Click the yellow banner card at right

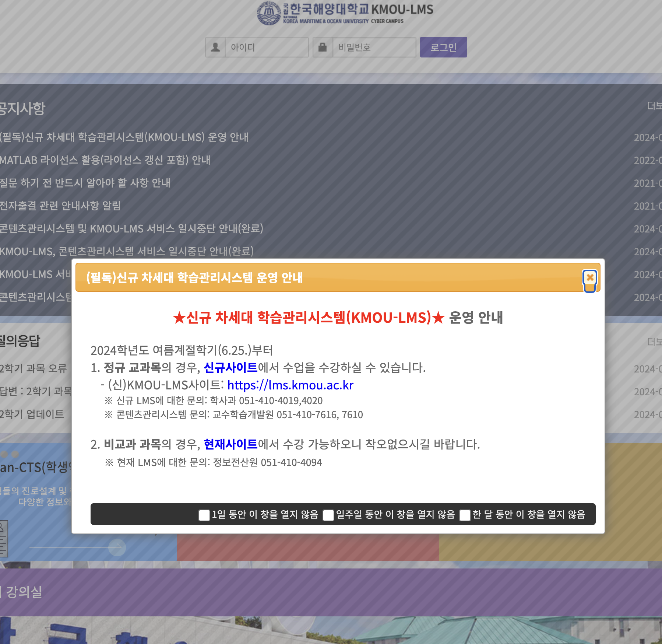[x=633, y=502]
